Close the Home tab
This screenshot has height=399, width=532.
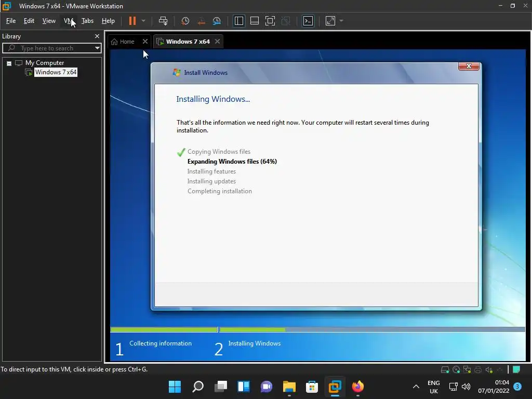coord(145,42)
